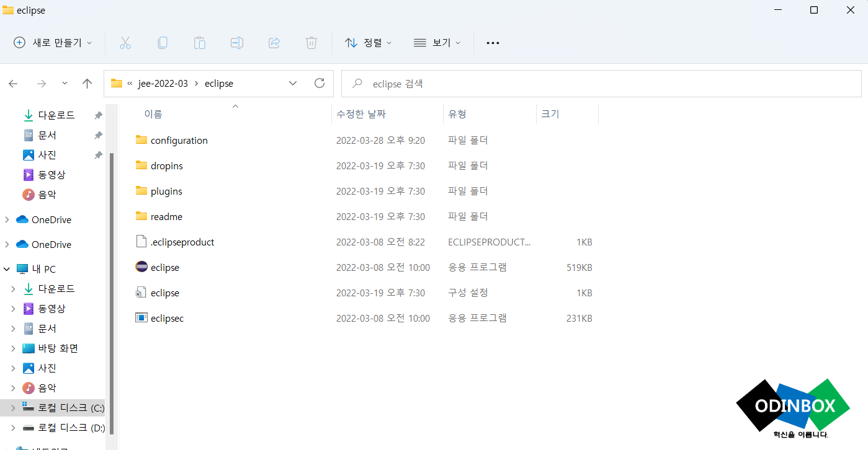Expand the first OneDrive tree node
The height and width of the screenshot is (450, 868).
(x=7, y=219)
